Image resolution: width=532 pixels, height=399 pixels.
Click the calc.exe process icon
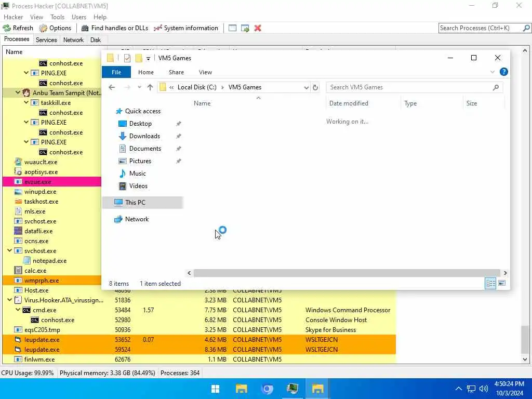[18, 270]
